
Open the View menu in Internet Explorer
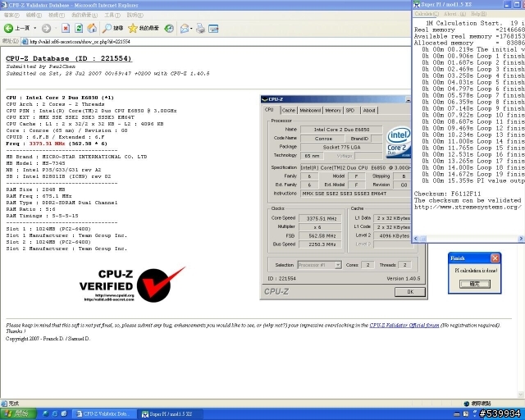coord(57,15)
